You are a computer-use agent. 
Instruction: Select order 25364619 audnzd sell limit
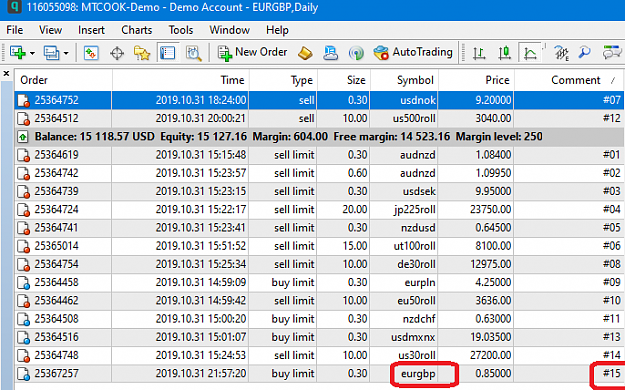(320, 155)
